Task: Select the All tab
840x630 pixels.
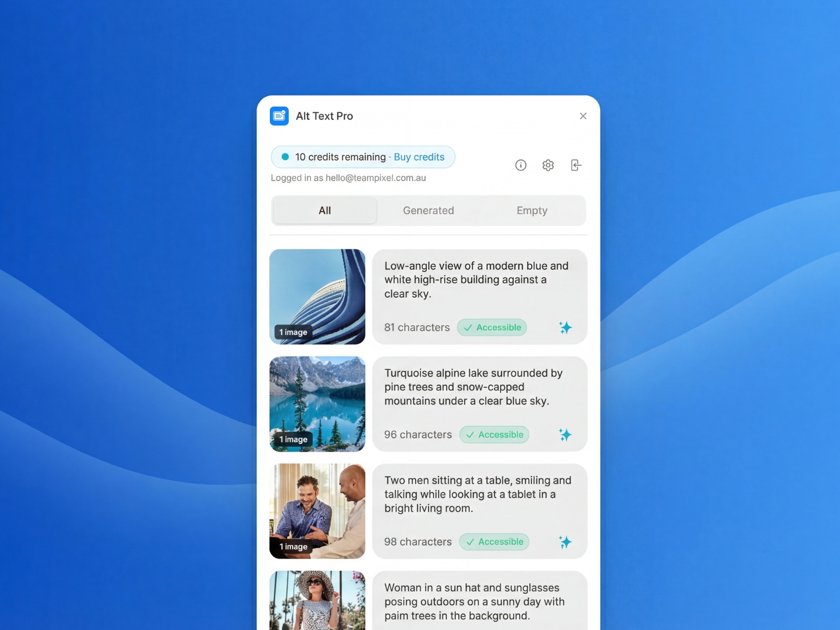Action: [x=324, y=211]
